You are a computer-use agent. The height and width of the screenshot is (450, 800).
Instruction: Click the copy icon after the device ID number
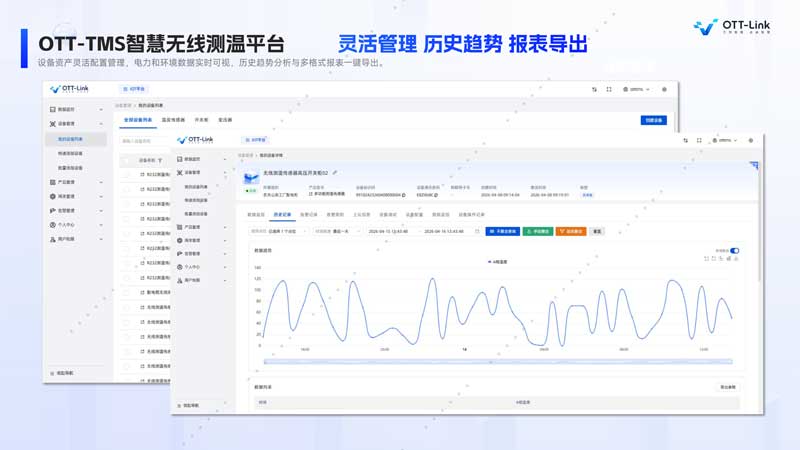coord(404,195)
